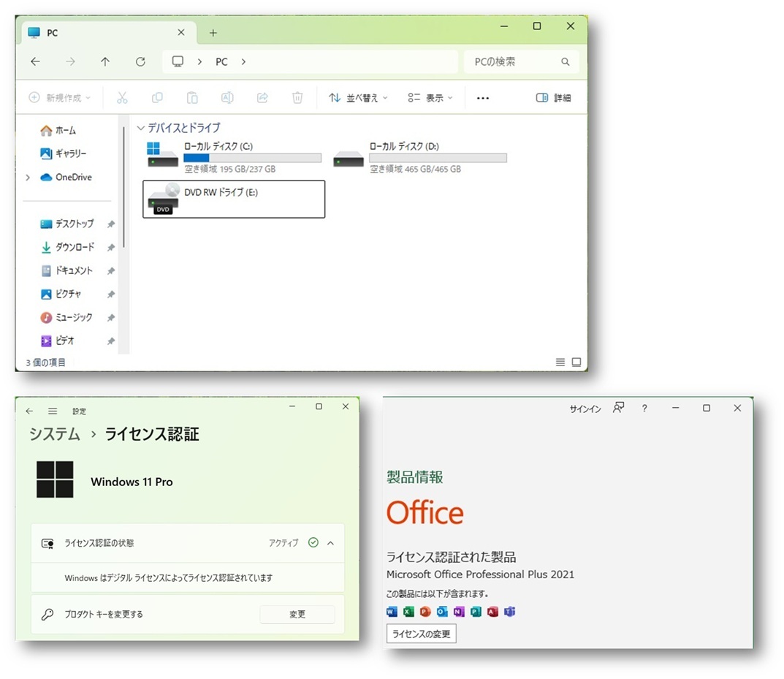Click the Cut scissors icon in the toolbar

[x=122, y=97]
